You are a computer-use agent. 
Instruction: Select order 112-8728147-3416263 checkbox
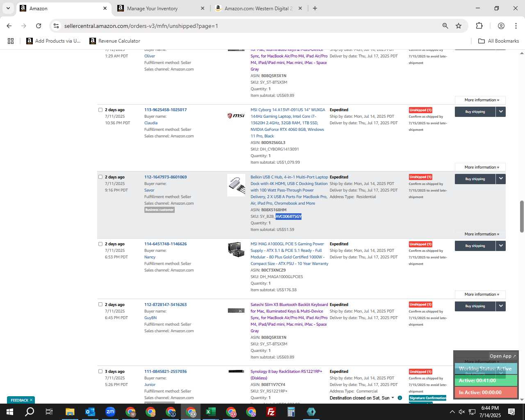click(100, 305)
